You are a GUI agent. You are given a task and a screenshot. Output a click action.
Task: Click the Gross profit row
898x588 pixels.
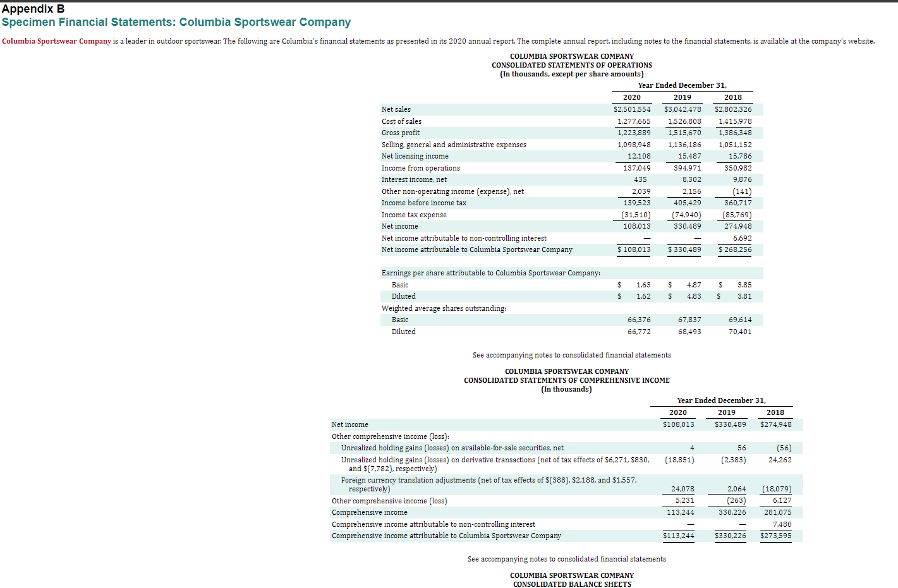tap(401, 133)
